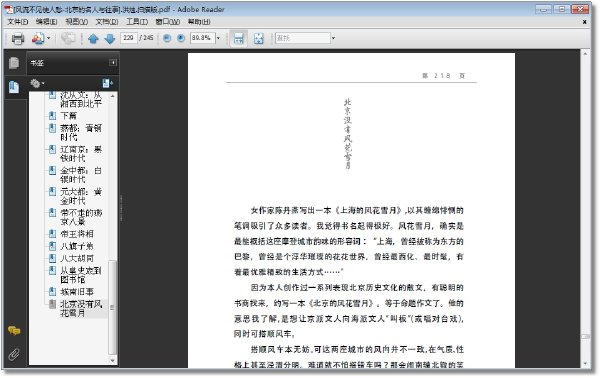Show the Pages thumbnails panel icon
600x378 pixels.
(14, 63)
